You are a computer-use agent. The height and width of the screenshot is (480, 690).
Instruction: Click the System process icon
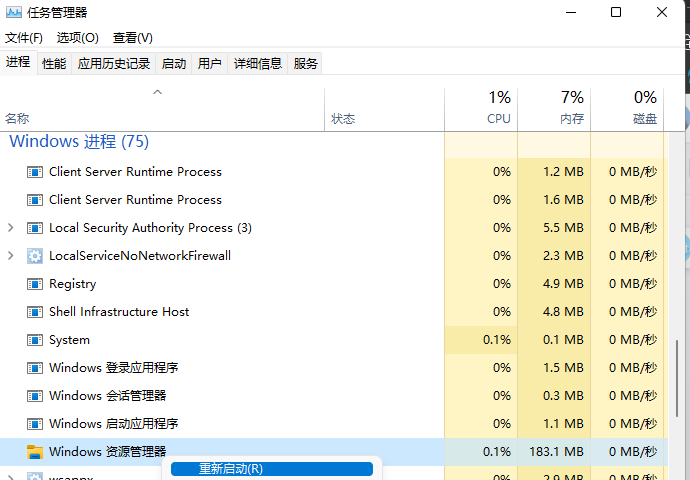click(x=35, y=340)
